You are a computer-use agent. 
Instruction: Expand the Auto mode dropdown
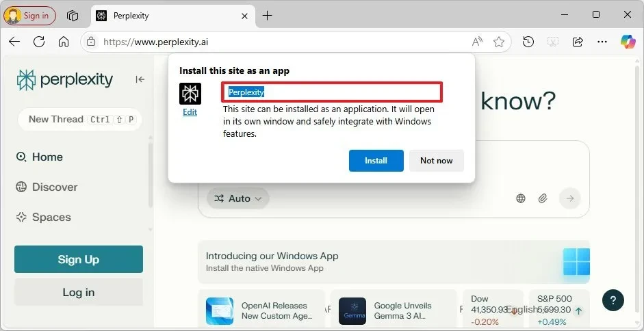[x=238, y=198]
